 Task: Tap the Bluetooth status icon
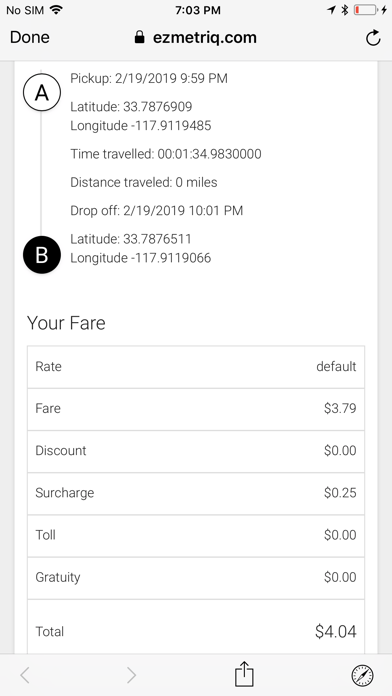tap(344, 10)
